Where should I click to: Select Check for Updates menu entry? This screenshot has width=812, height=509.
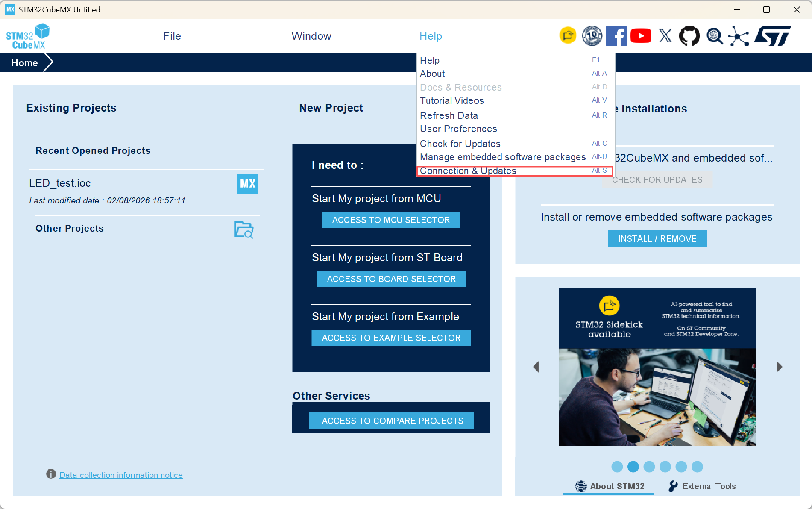coord(516,144)
